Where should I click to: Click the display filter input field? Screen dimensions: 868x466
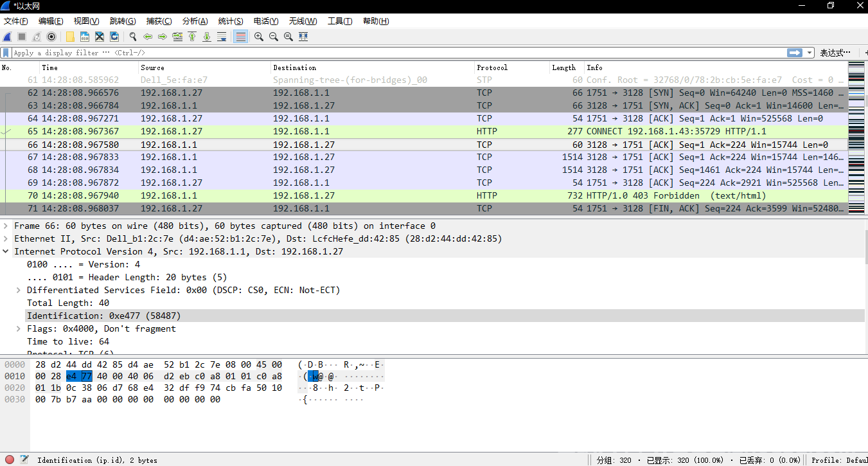pyautogui.click(x=398, y=53)
